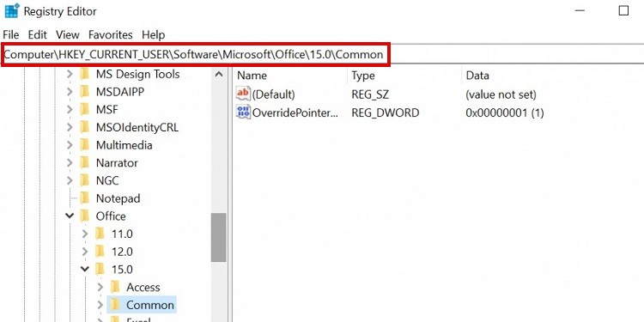Viewport: 644px width, 322px height.
Task: Select the 15.0 folder icon
Action: [x=100, y=269]
